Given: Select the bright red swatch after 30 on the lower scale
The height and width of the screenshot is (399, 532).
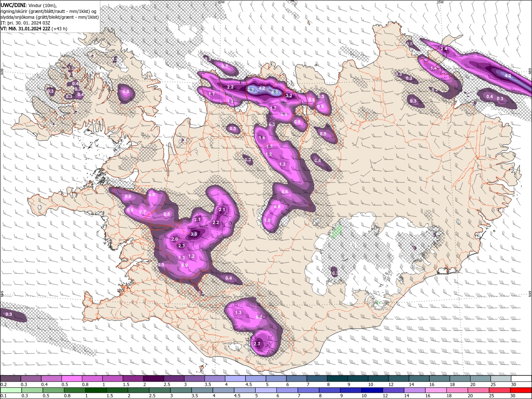Looking at the screenshot, I should click(x=521, y=390).
